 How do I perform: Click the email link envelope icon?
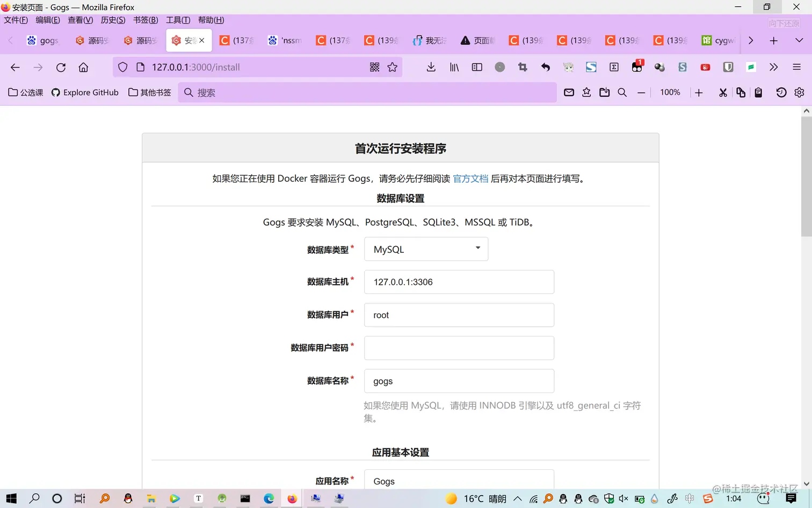[569, 92]
